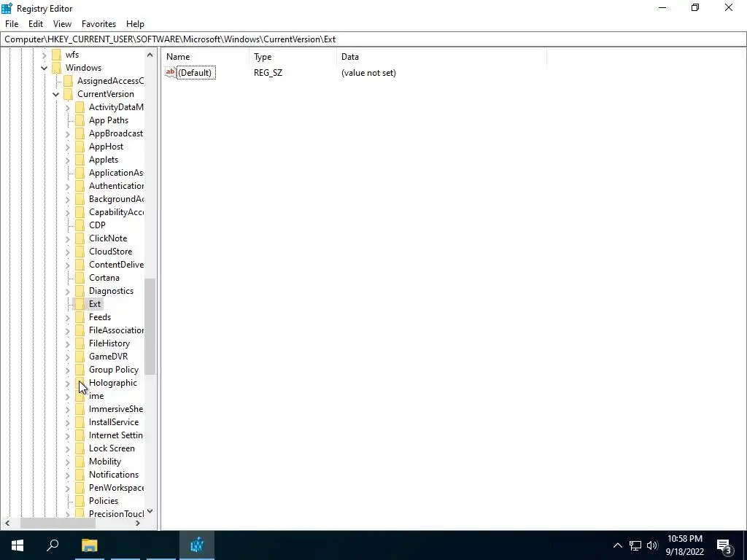This screenshot has height=560, width=747.
Task: Expand the GameDVR key
Action: (67, 357)
